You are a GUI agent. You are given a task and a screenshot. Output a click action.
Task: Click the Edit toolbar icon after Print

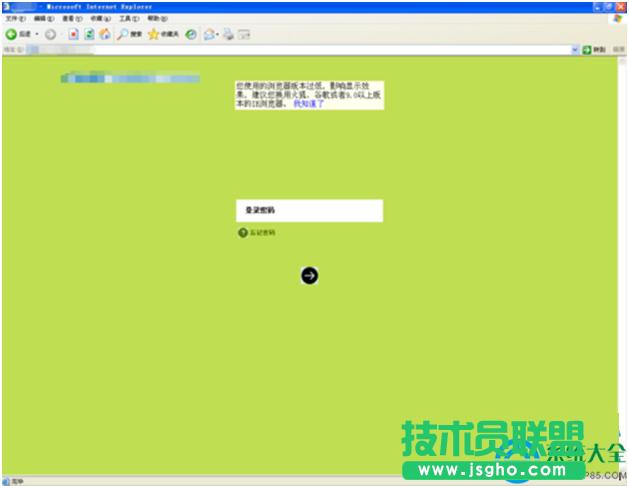[x=244, y=34]
